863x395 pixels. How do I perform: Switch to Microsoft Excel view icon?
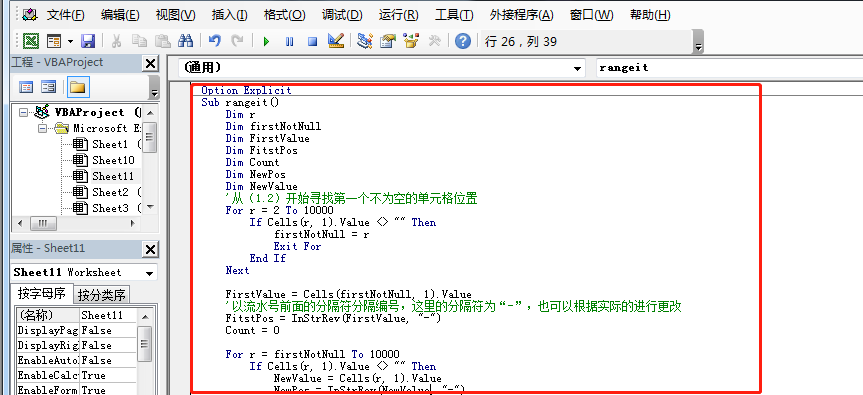tap(31, 41)
